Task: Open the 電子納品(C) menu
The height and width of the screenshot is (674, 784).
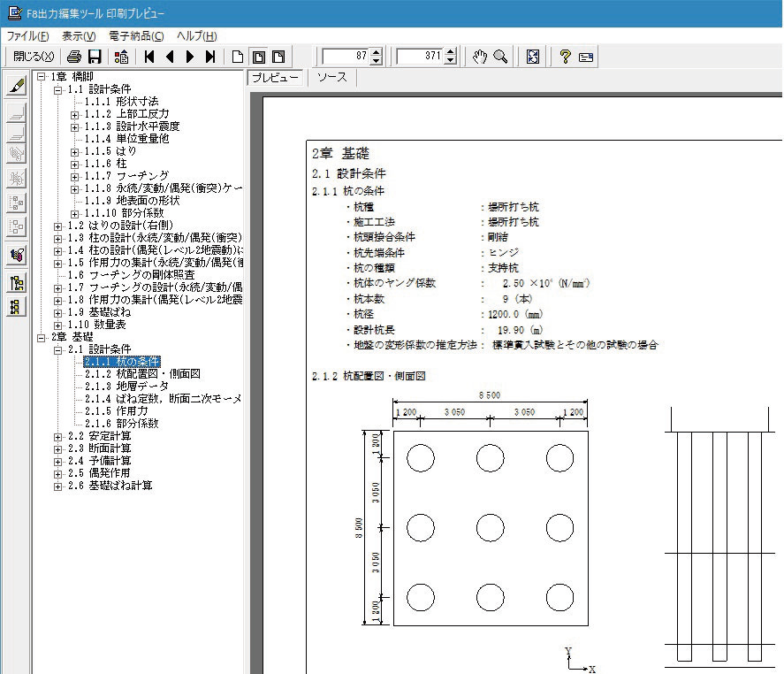Action: coord(136,36)
